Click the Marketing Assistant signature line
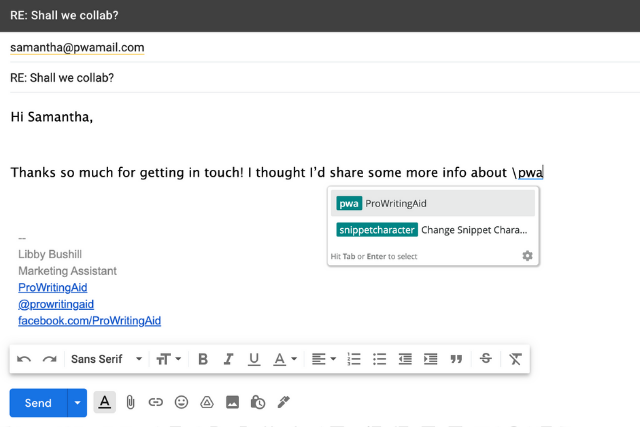 (x=67, y=271)
